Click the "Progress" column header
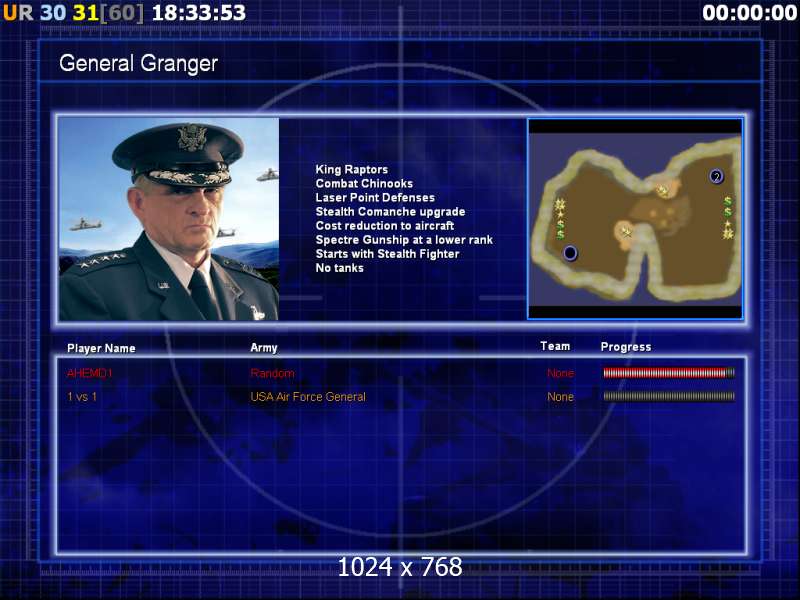The image size is (800, 600). [626, 347]
